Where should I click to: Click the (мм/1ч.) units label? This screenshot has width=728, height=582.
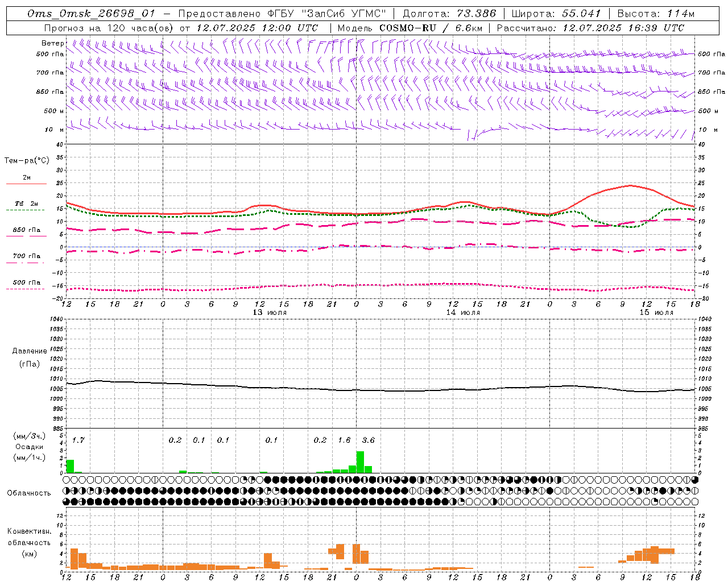(x=30, y=458)
